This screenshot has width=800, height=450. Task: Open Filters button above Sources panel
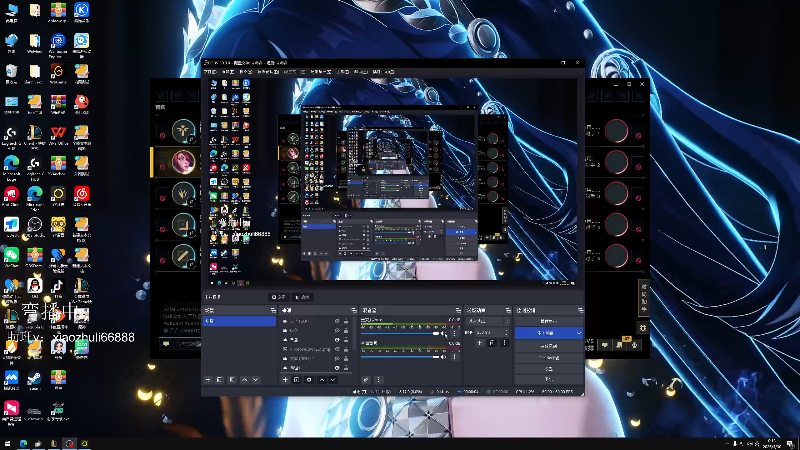(303, 297)
